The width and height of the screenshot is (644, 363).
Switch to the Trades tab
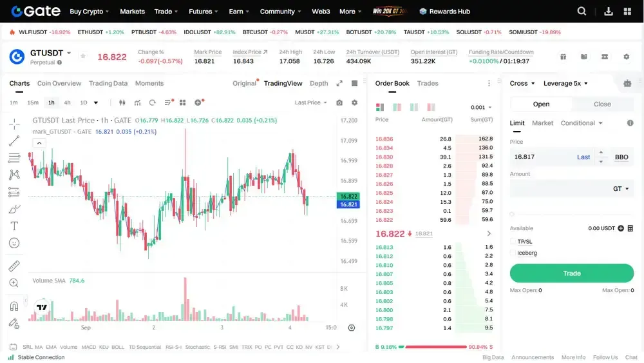pyautogui.click(x=428, y=83)
